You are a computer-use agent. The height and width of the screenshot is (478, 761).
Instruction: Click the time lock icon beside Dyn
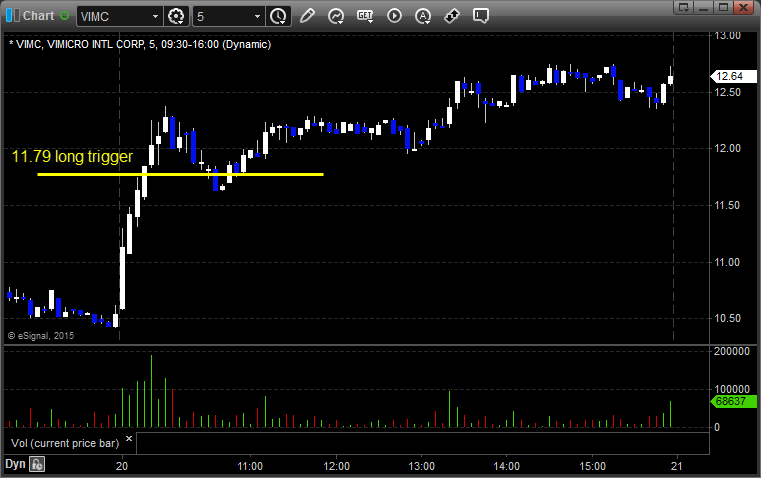[x=37, y=464]
